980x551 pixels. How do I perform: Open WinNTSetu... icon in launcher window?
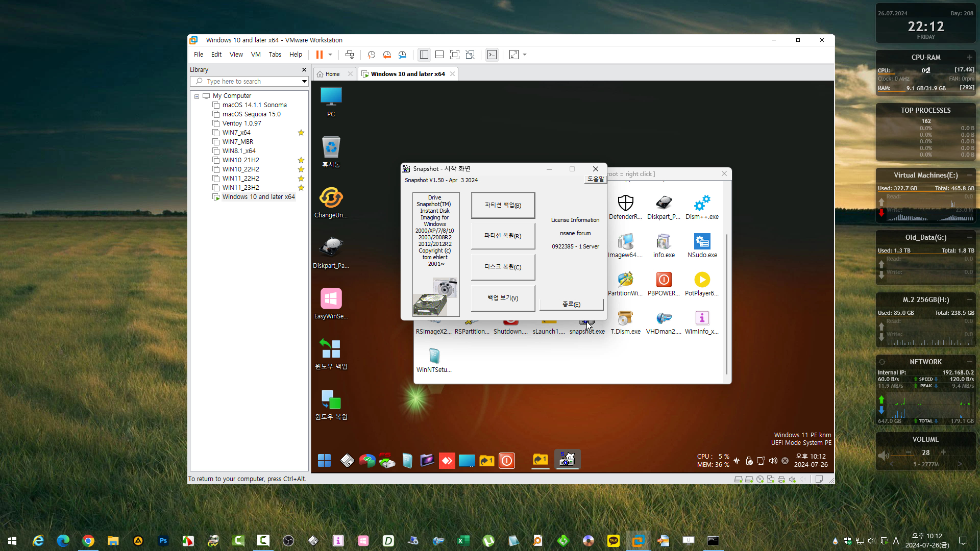point(434,360)
